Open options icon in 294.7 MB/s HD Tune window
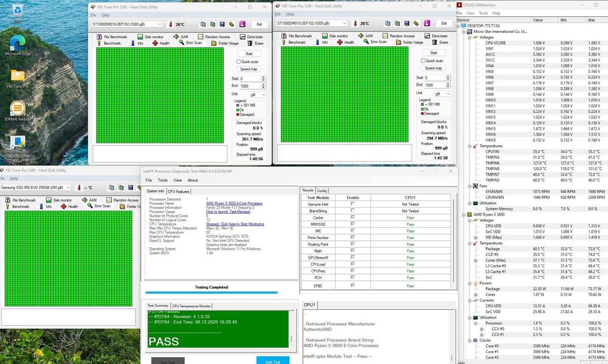The width and height of the screenshot is (608, 364). [x=416, y=23]
